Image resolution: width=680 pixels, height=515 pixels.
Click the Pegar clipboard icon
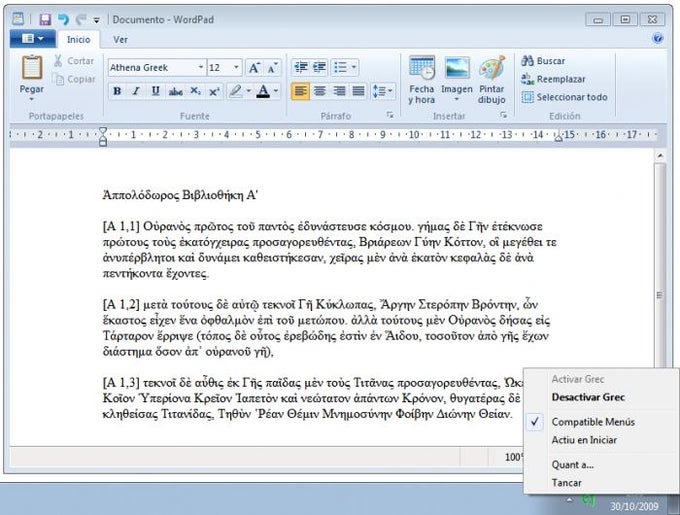(32, 67)
